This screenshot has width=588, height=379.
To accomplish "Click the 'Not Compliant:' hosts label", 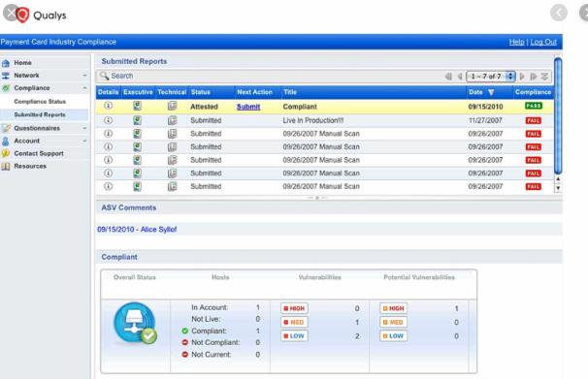I will tap(215, 342).
